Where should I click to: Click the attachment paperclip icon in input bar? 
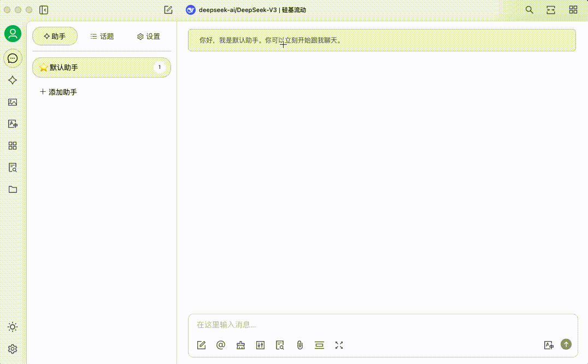click(x=299, y=345)
